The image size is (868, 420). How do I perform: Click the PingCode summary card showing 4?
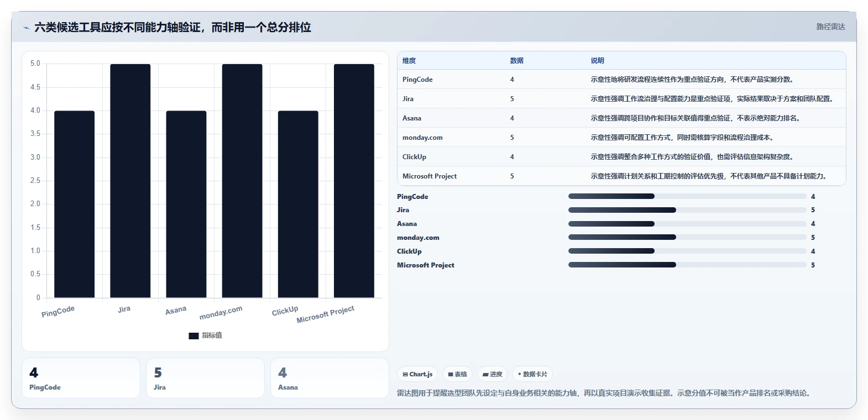pyautogui.click(x=81, y=378)
